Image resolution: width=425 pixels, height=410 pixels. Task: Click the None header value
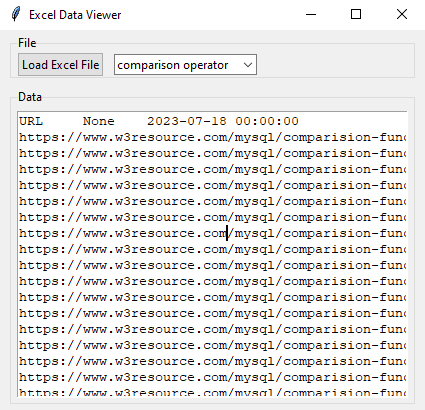coord(99,121)
